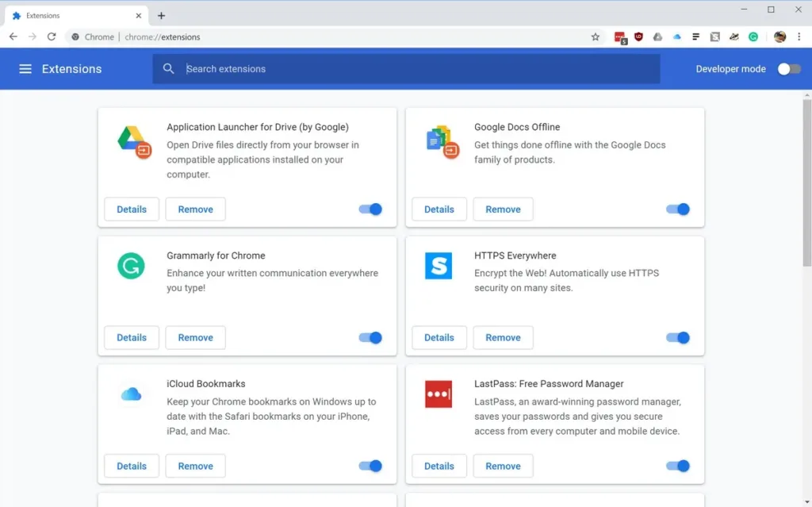This screenshot has width=812, height=507.
Task: Open Chrome's three-dot menu
Action: (799, 36)
